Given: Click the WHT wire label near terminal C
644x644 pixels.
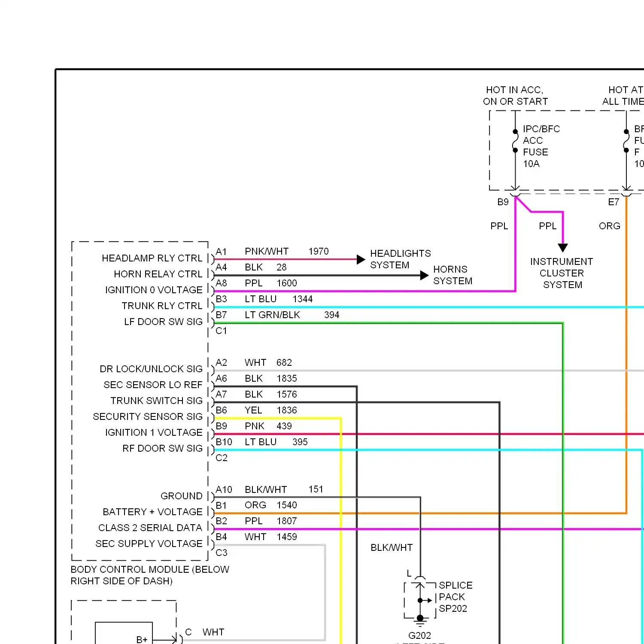Looking at the screenshot, I should (213, 632).
